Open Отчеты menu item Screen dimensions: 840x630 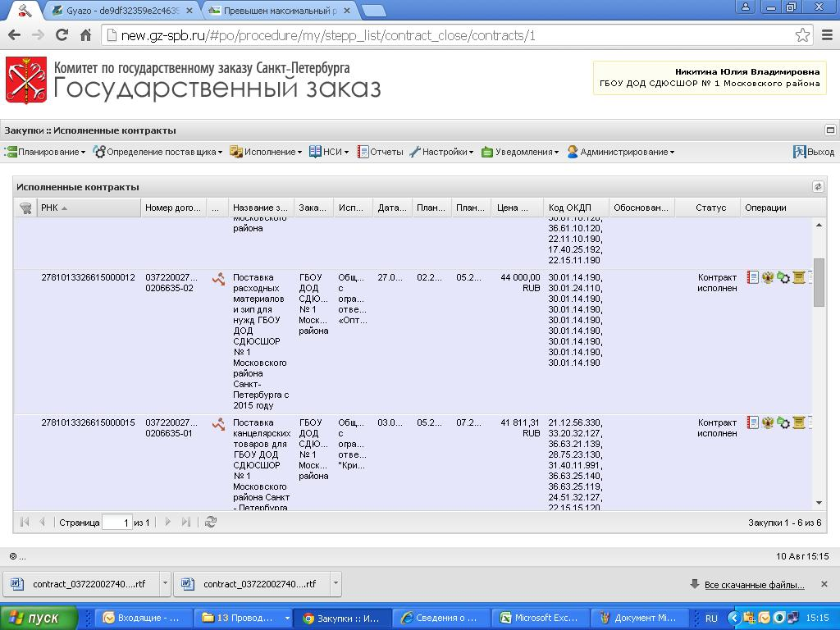click(x=381, y=152)
